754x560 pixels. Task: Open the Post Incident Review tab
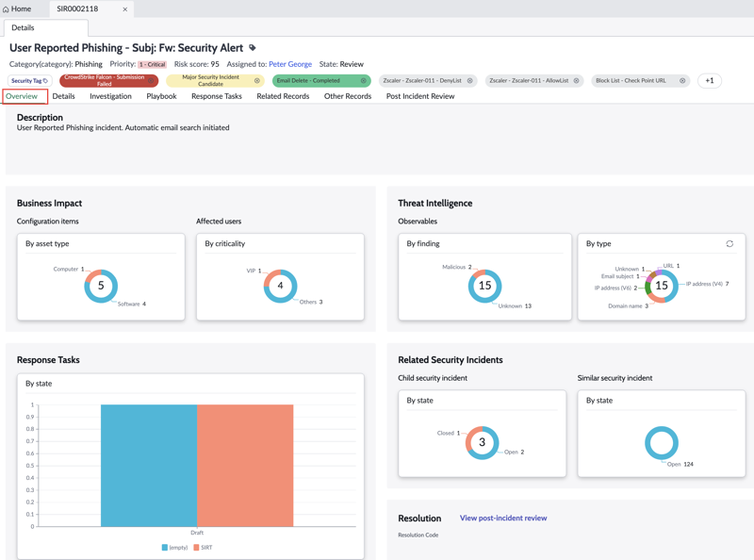[420, 96]
